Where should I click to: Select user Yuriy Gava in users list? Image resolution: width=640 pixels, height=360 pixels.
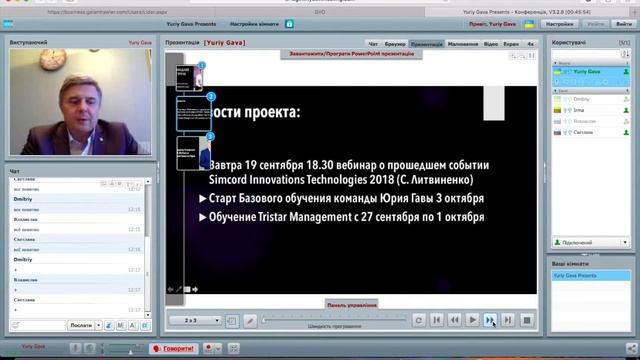tap(591, 72)
